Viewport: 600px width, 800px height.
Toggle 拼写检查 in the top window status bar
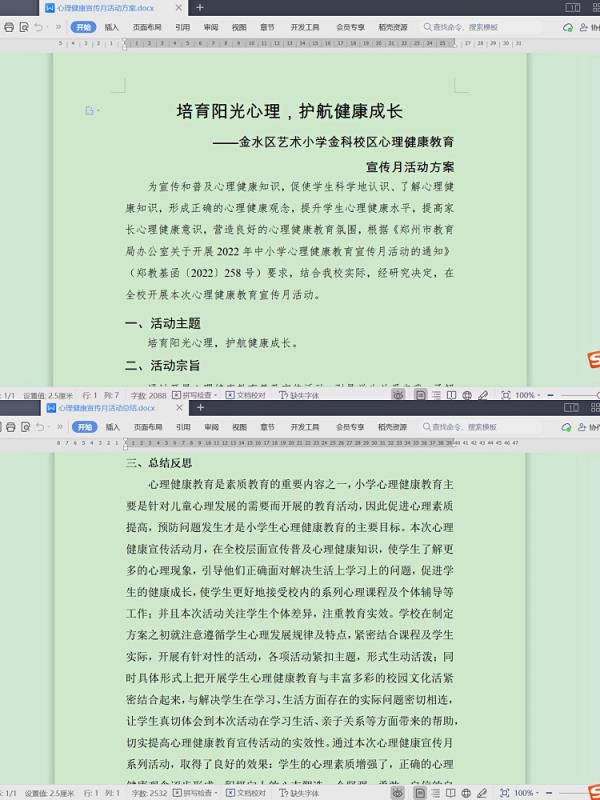(196, 396)
